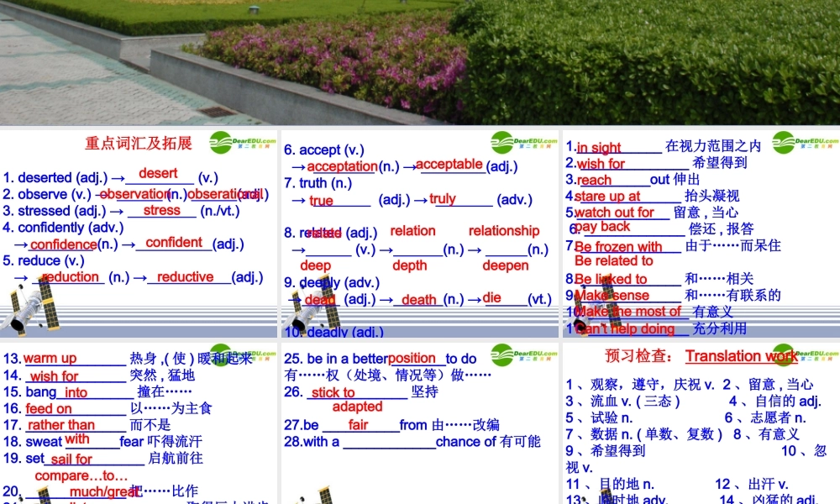Viewport: 840px width, 504px height.
Task: Click the red phrase 'rather than'
Action: (61, 425)
